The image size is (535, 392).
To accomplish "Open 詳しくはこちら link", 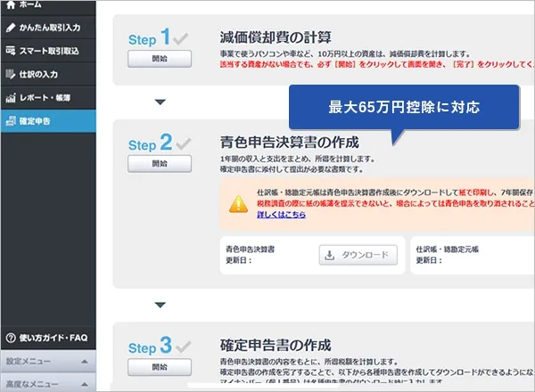I will 282,215.
